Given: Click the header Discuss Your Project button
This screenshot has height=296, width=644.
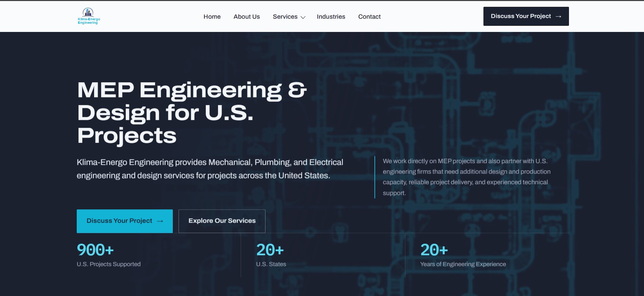Looking at the screenshot, I should [x=526, y=16].
